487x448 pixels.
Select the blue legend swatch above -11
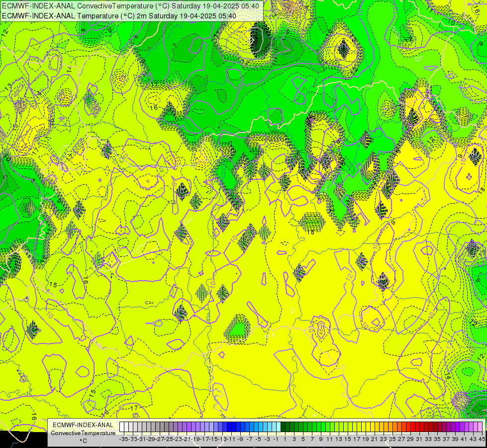[x=229, y=427]
